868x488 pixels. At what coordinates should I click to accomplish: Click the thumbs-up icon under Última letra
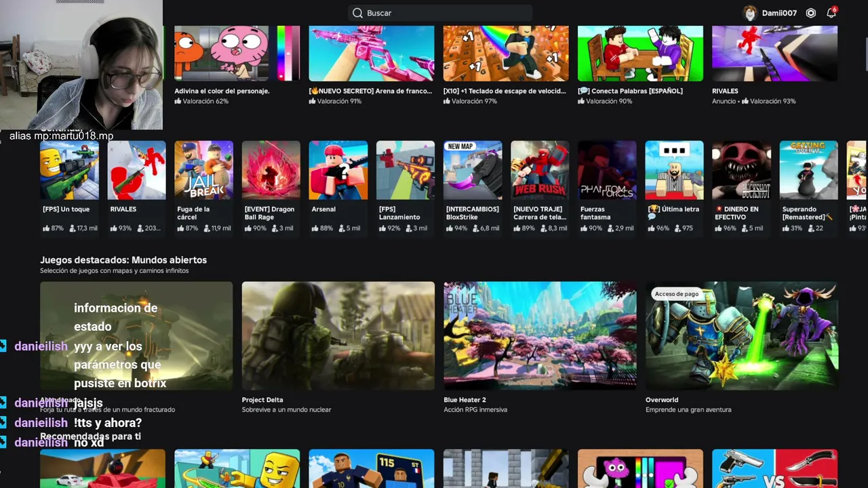(x=651, y=228)
